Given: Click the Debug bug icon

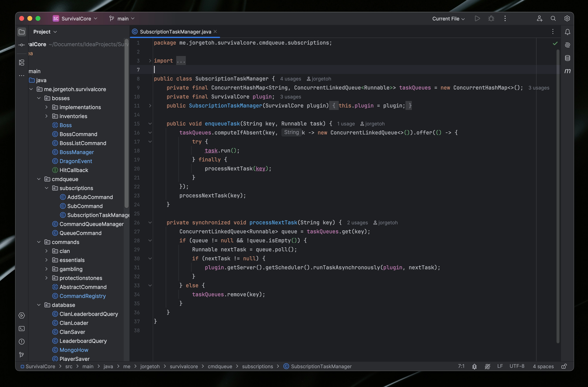Looking at the screenshot, I should (491, 19).
